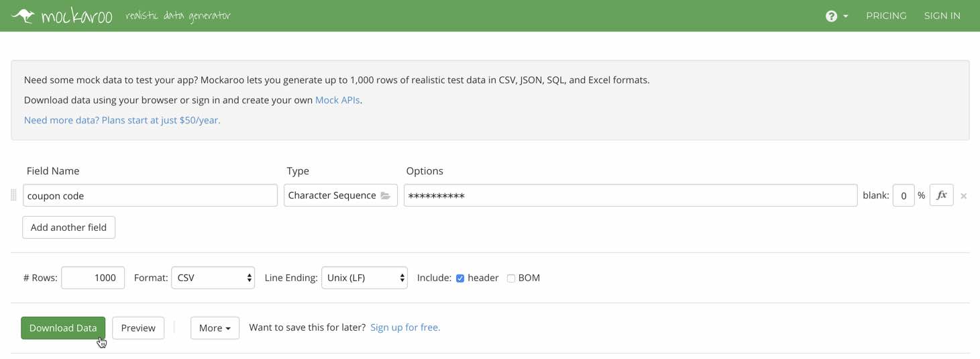The height and width of the screenshot is (359, 980).
Task: Click the Download Data button
Action: point(63,328)
